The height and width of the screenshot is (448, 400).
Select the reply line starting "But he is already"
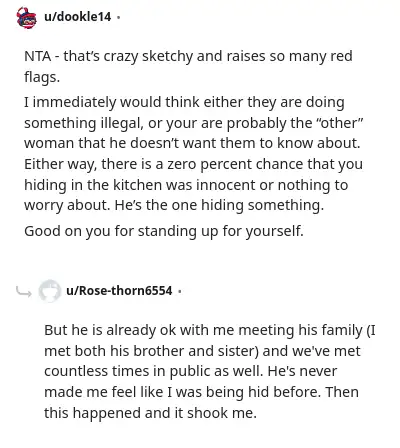tap(210, 331)
